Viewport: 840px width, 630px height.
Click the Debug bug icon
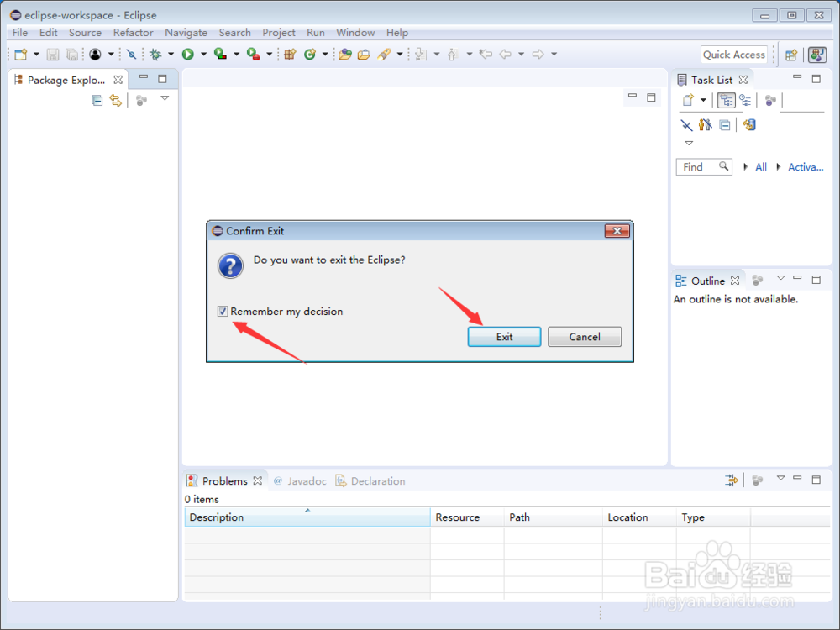tap(155, 54)
